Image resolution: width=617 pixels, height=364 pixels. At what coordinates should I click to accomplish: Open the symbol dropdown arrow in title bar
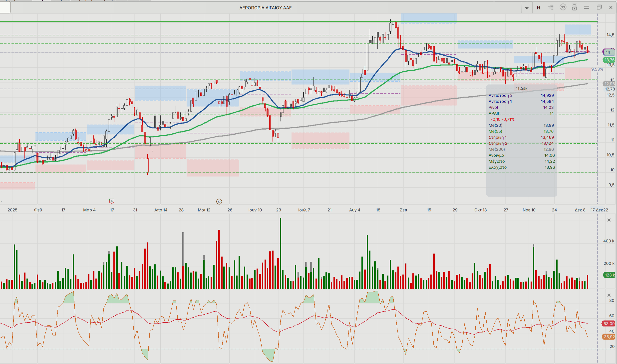coord(527,8)
